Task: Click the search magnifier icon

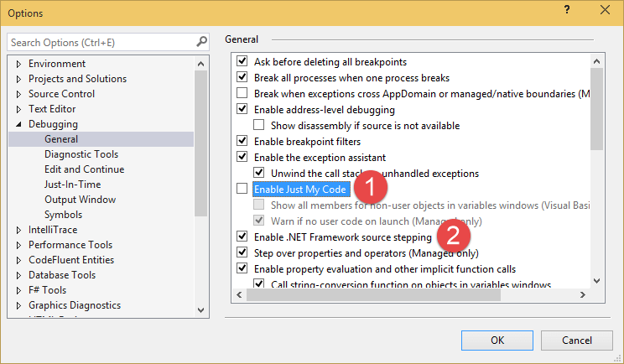Action: click(x=201, y=41)
